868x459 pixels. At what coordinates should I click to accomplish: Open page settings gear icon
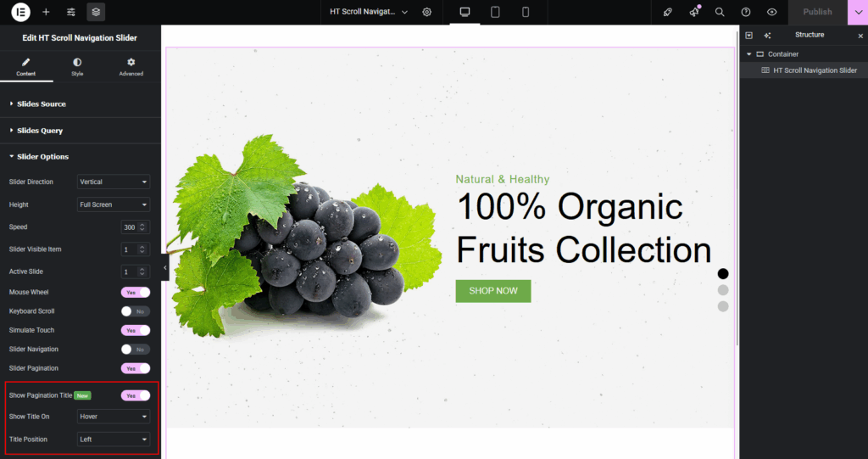(x=427, y=12)
